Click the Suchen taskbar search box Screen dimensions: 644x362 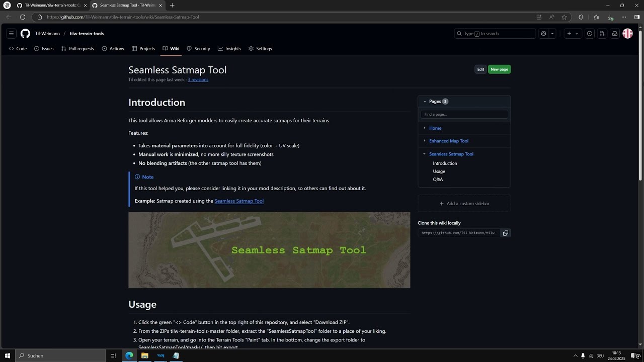(x=60, y=355)
